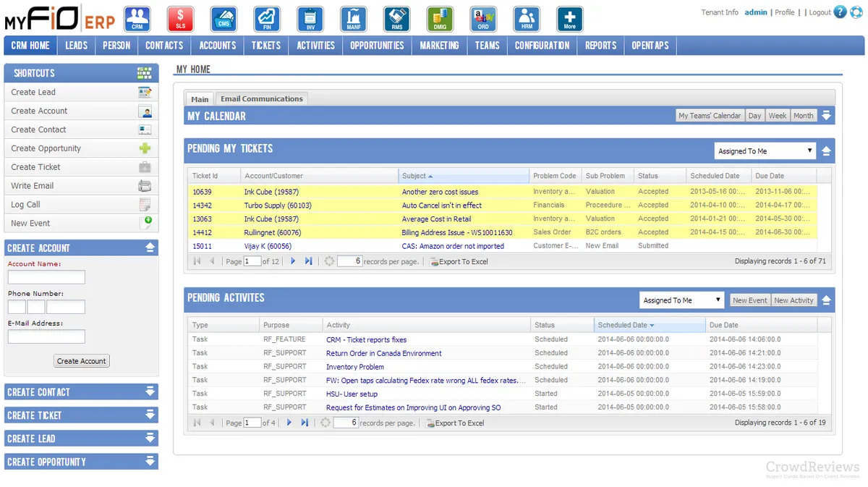Open the SLS sales module icon
Image resolution: width=868 pixels, height=487 pixels.
[x=180, y=19]
